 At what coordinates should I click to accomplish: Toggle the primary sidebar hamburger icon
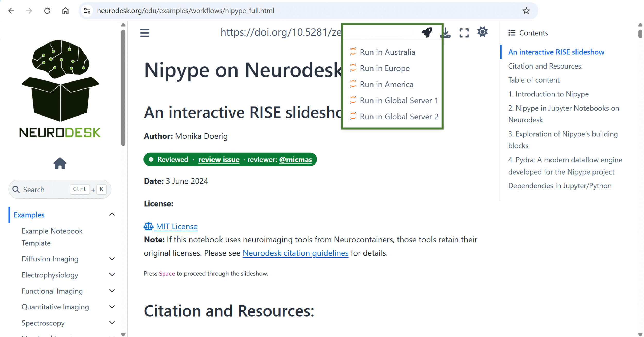click(x=145, y=33)
